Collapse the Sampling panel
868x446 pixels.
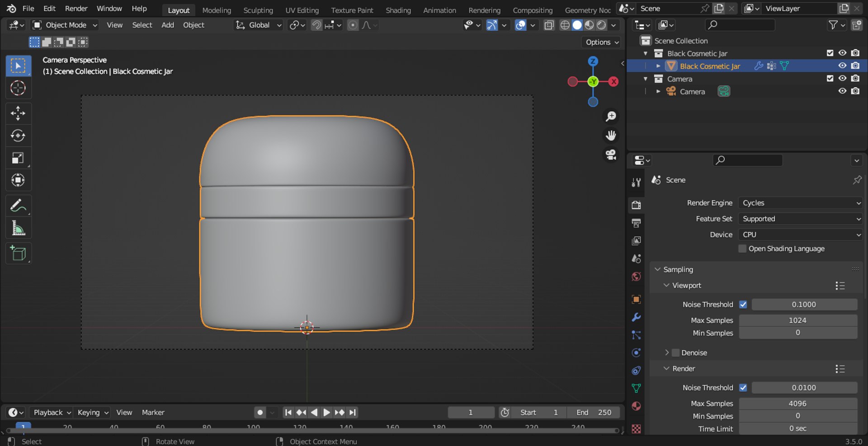(x=657, y=269)
